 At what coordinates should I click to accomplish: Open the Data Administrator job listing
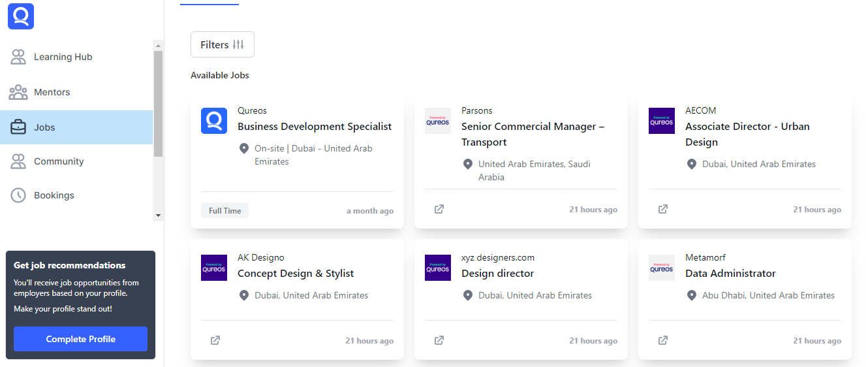pyautogui.click(x=730, y=274)
